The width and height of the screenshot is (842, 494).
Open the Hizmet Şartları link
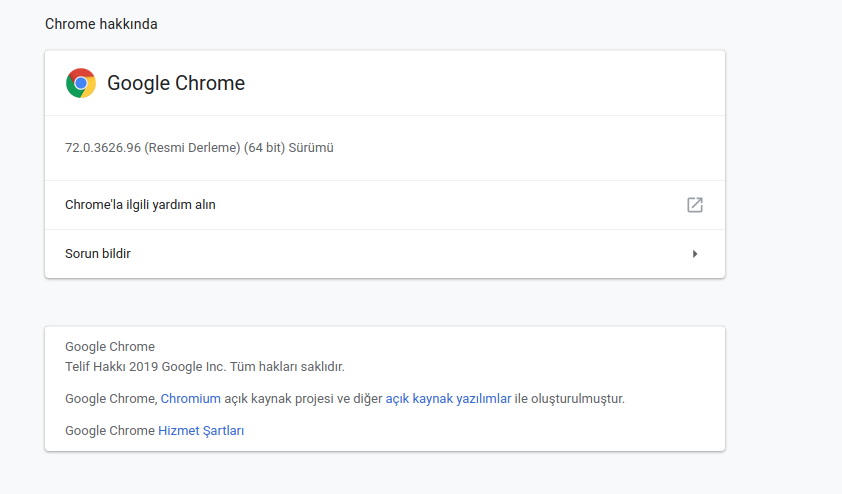tap(201, 431)
